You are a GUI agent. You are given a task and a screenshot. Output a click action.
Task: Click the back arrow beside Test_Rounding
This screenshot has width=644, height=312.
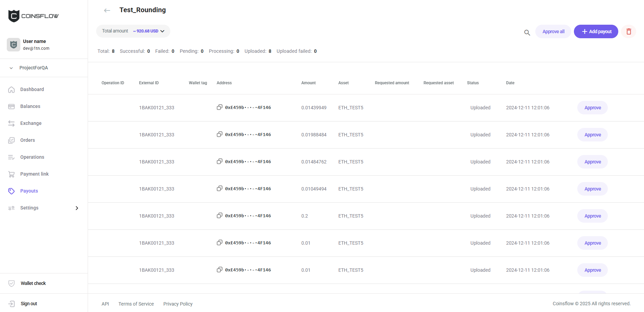coord(107,10)
